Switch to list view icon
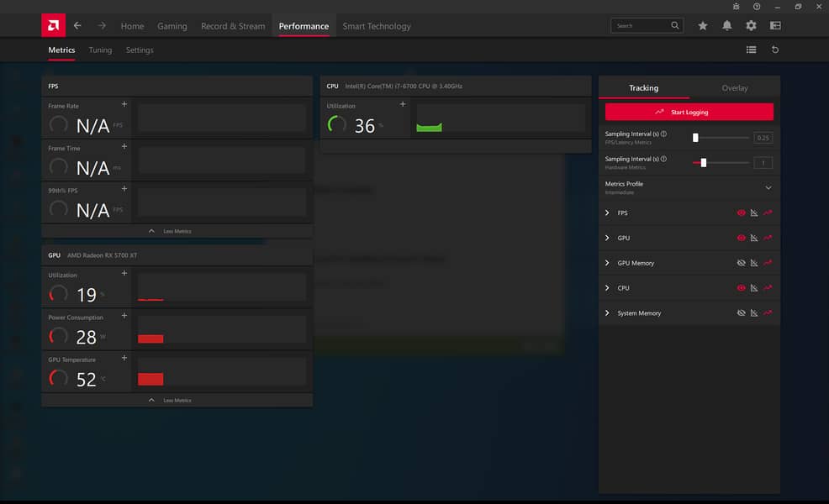The height and width of the screenshot is (504, 829). 752,50
